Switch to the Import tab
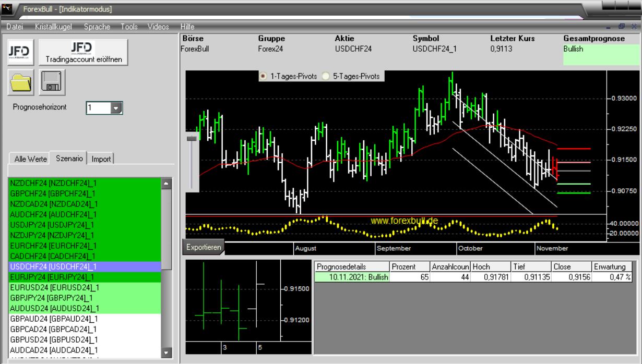The height and width of the screenshot is (364, 642). click(x=101, y=159)
